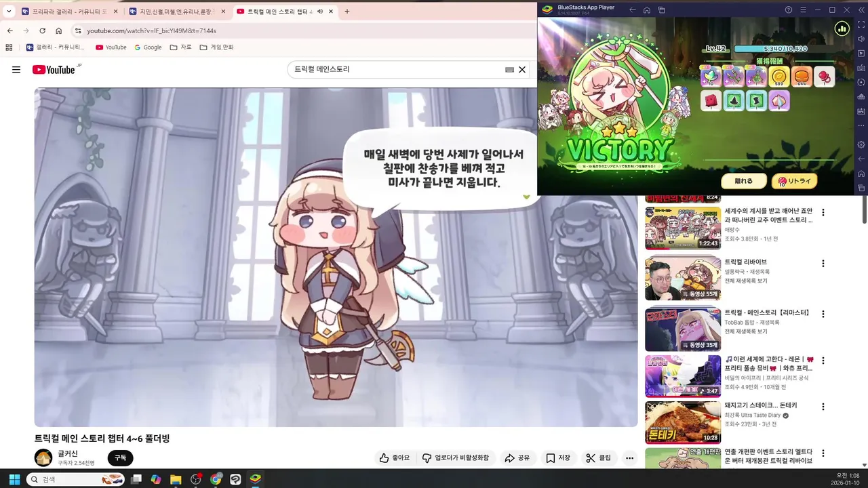868x488 pixels.
Task: Like the video with 좋아요 button
Action: 395,458
